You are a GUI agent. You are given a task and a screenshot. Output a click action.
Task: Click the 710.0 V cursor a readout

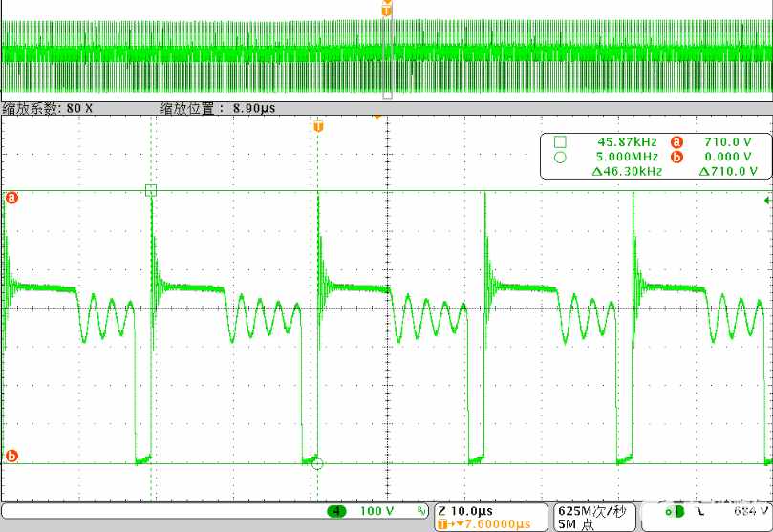tap(728, 142)
